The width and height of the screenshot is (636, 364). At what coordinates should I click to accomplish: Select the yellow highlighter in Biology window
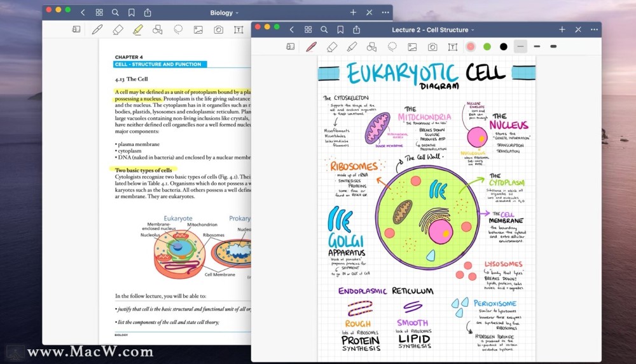tap(138, 30)
